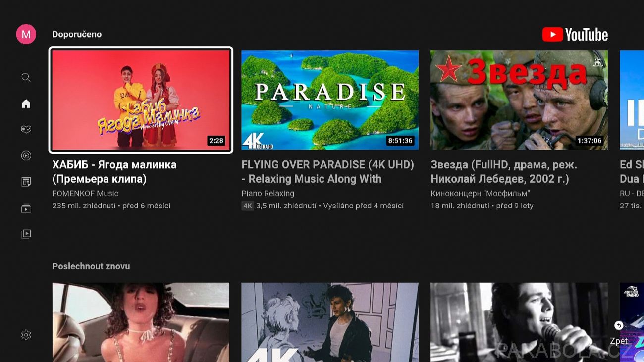Image resolution: width=644 pixels, height=362 pixels.
Task: Open Subscriptions icon in sidebar
Action: click(26, 182)
